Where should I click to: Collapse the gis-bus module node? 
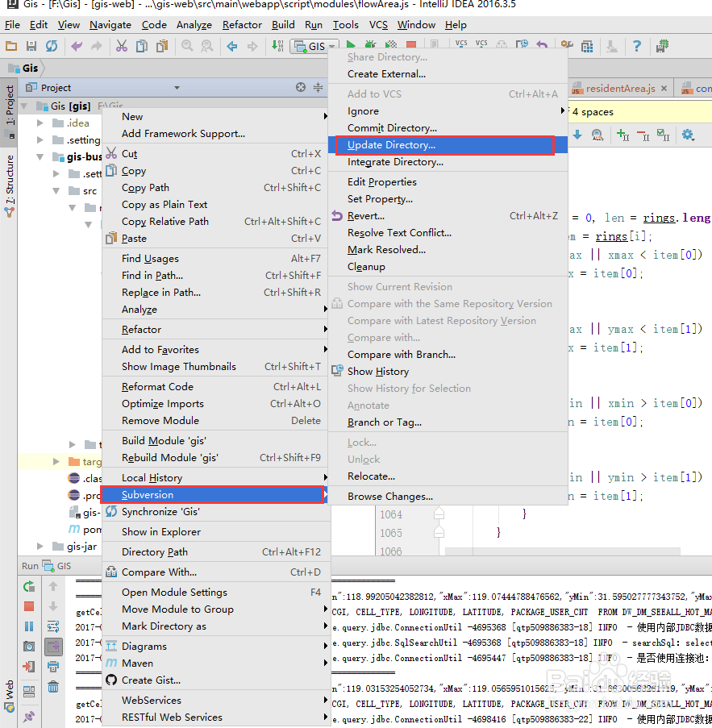coord(40,157)
